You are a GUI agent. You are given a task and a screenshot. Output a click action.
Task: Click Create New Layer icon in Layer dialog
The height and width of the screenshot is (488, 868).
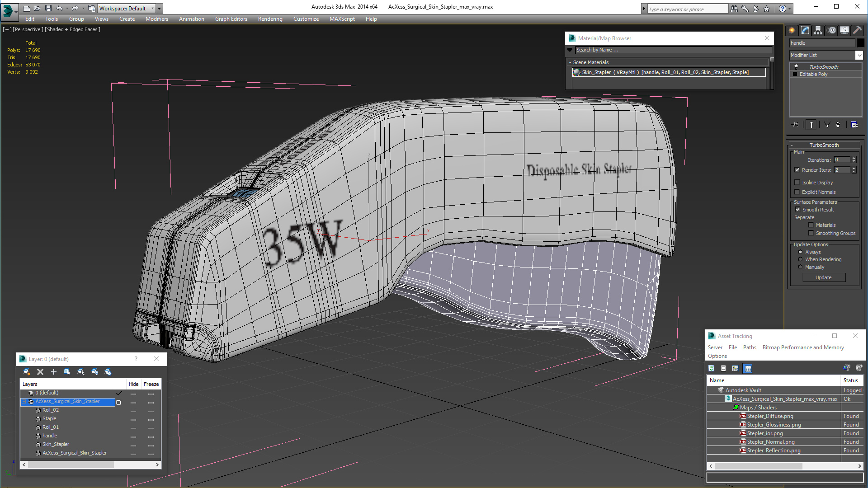[x=27, y=372]
